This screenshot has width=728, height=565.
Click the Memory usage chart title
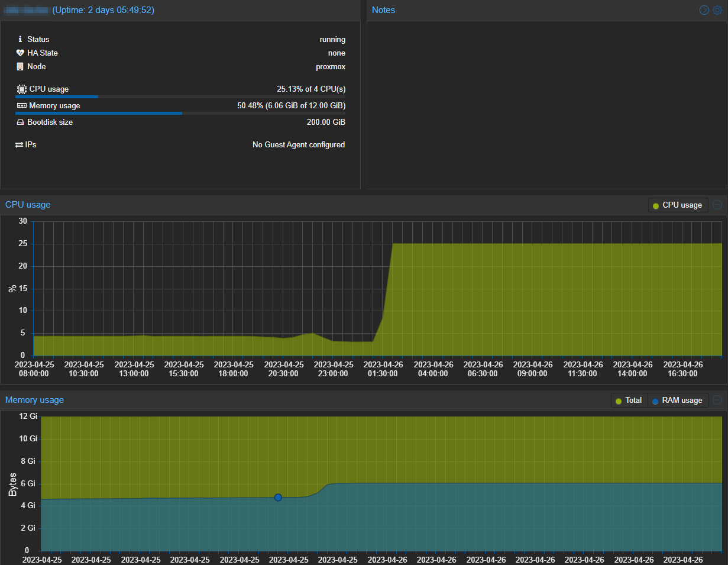pyautogui.click(x=34, y=400)
